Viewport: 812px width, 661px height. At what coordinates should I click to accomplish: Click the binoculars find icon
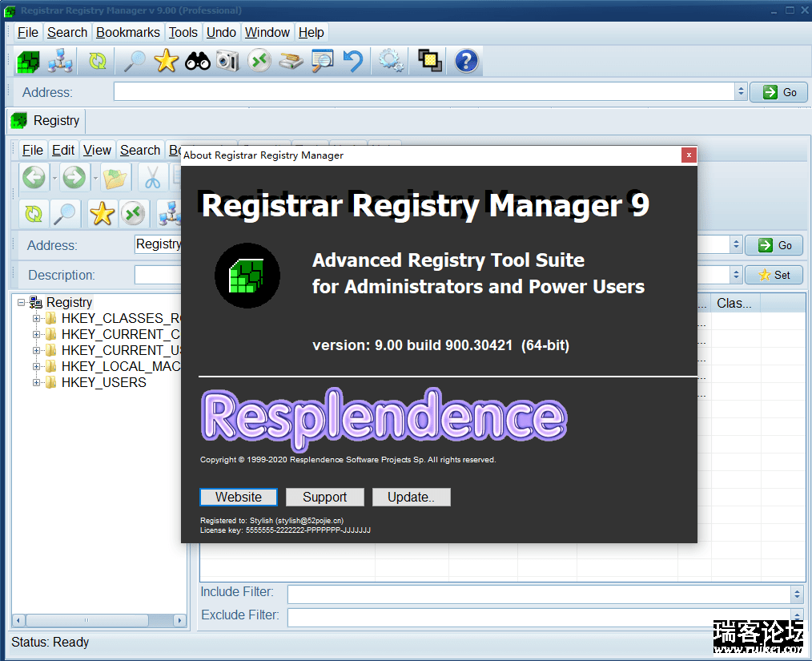198,62
